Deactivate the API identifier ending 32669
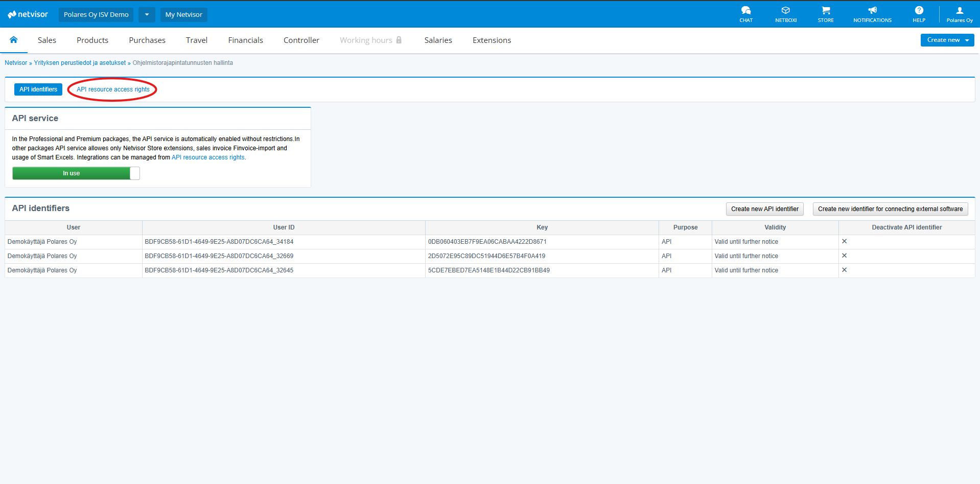This screenshot has height=484, width=980. 844,256
